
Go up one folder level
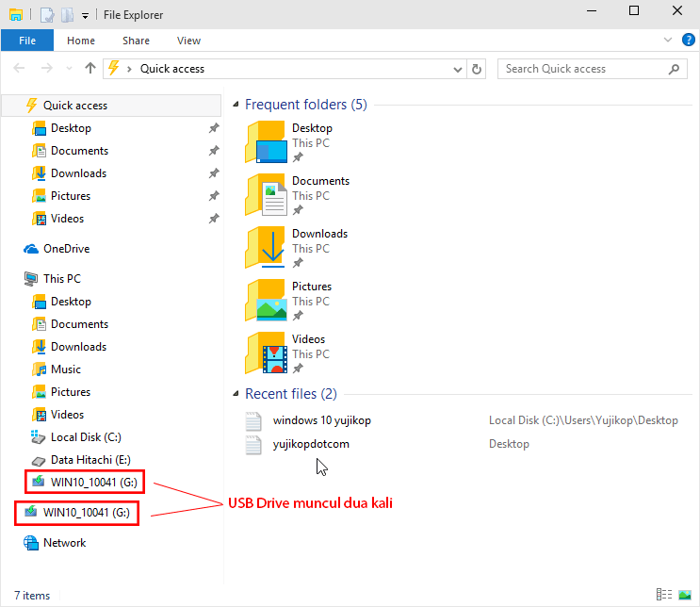pos(90,69)
